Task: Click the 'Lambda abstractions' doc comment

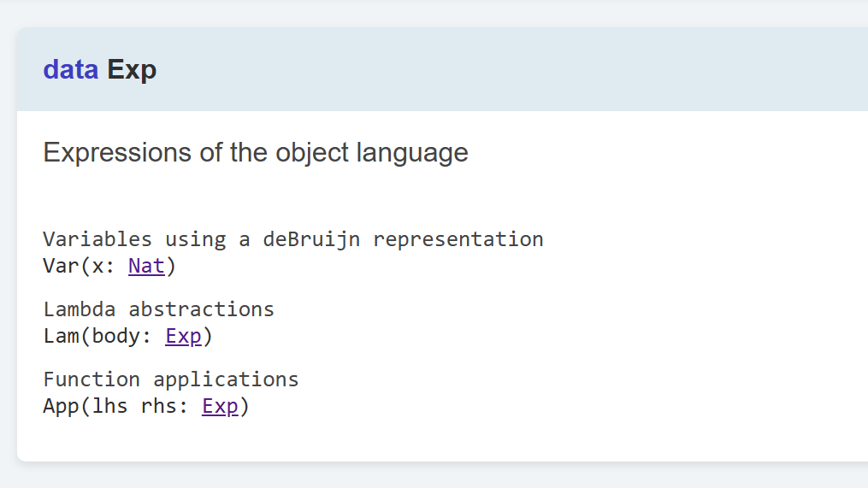Action: (159, 309)
